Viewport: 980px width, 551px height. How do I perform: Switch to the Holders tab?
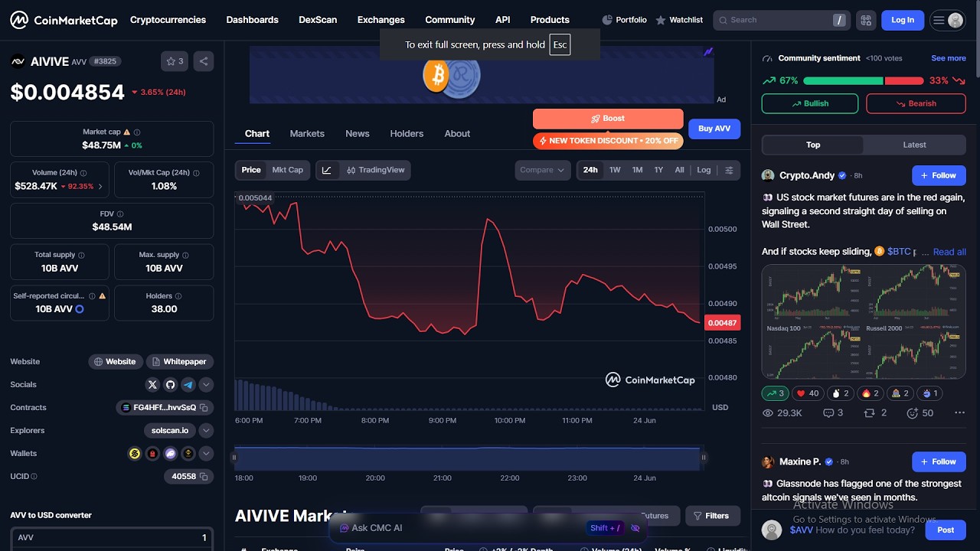407,133
